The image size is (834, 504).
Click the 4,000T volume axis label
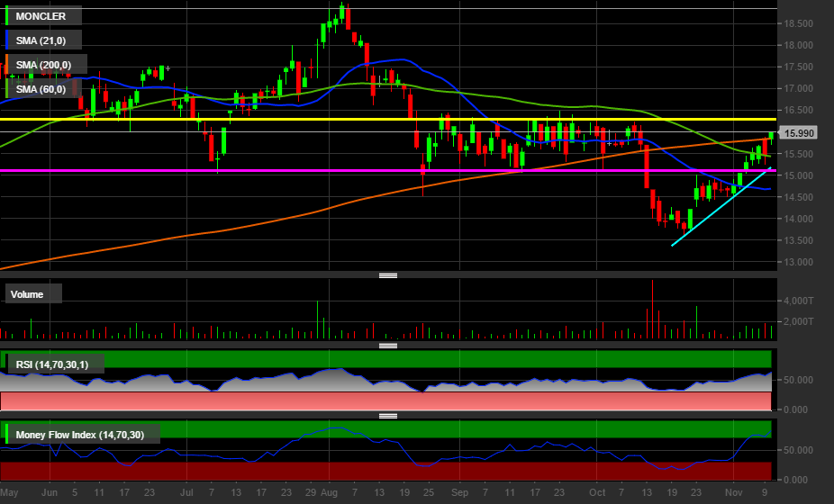coord(798,301)
